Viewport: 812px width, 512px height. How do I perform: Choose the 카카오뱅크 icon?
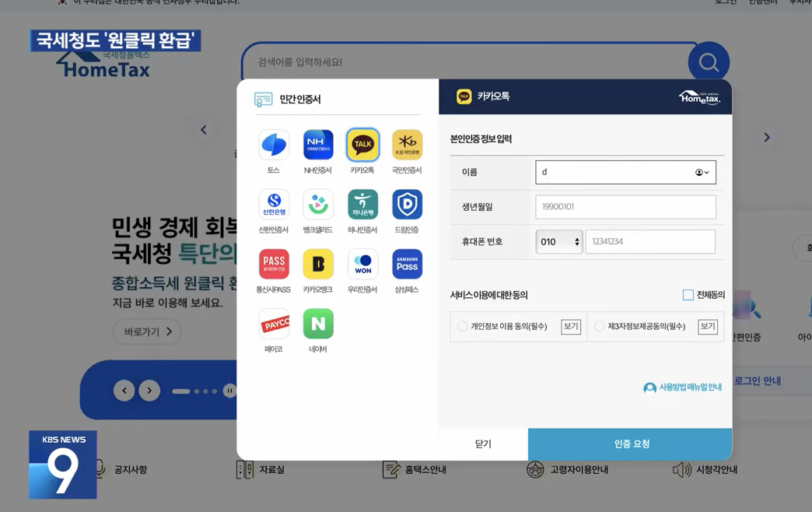coord(318,264)
